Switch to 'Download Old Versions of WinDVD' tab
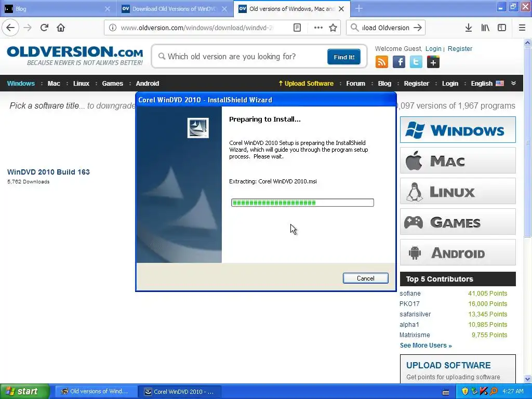Screen dimensions: 532x399 [x=175, y=9]
